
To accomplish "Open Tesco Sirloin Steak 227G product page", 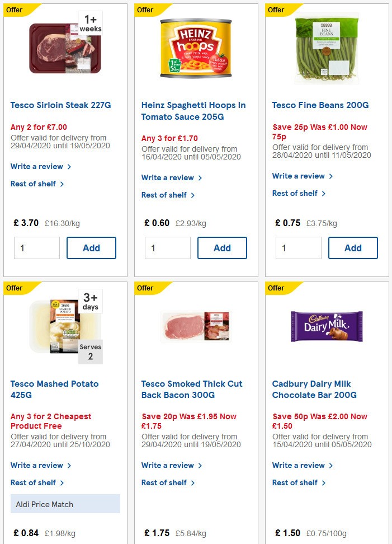I will pos(60,105).
